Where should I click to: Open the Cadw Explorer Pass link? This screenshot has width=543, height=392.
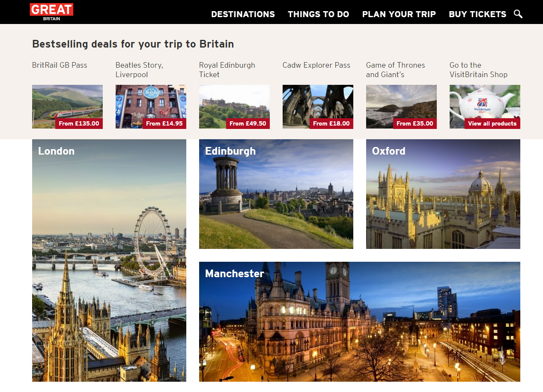(316, 65)
